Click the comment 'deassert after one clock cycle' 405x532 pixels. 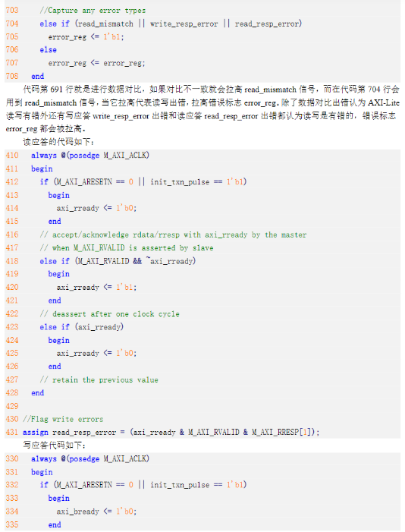tap(109, 314)
